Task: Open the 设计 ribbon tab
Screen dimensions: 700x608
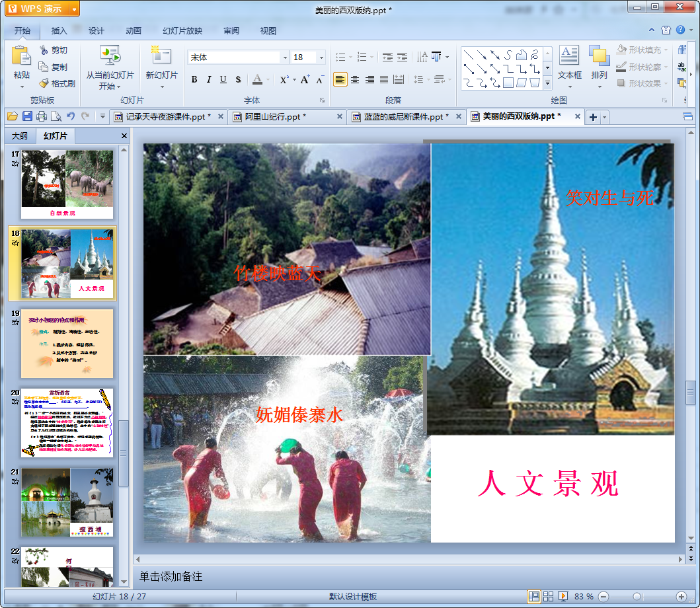Action: (96, 31)
